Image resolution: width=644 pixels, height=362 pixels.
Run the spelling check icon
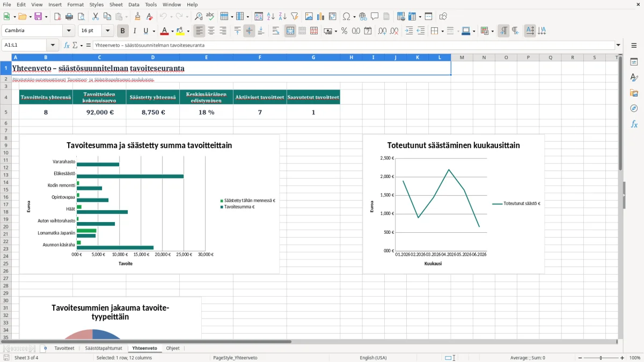[210, 17]
